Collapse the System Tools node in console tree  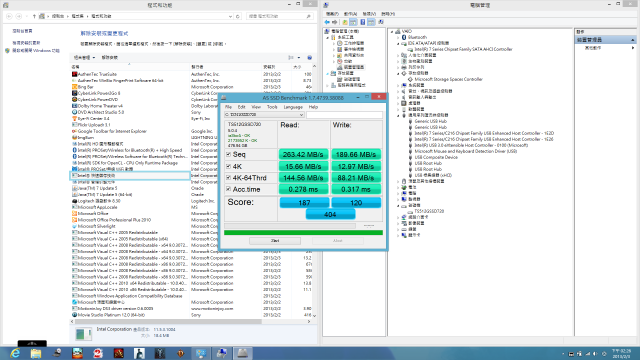pyautogui.click(x=328, y=37)
